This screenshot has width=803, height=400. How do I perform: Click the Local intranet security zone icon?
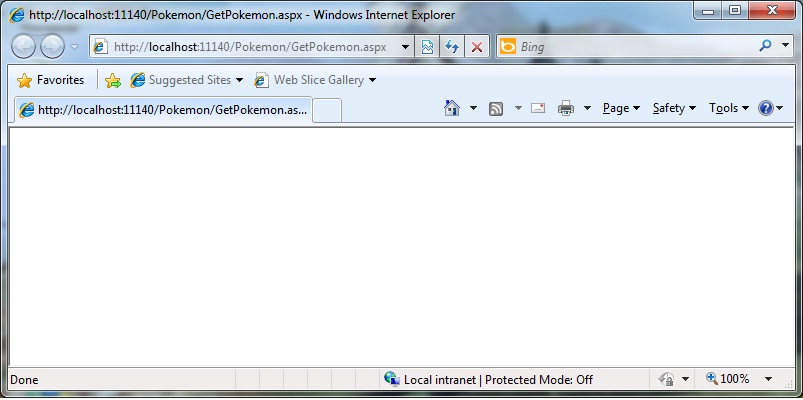click(x=391, y=379)
